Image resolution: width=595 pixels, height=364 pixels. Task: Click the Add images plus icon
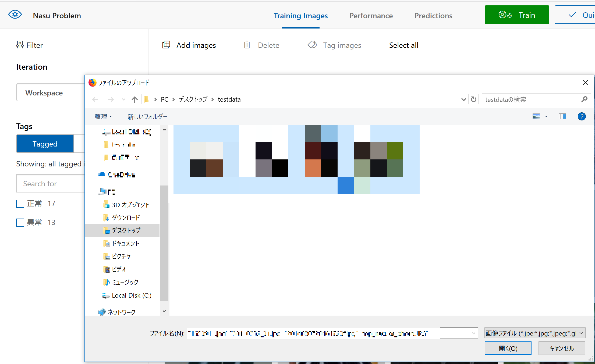(166, 45)
